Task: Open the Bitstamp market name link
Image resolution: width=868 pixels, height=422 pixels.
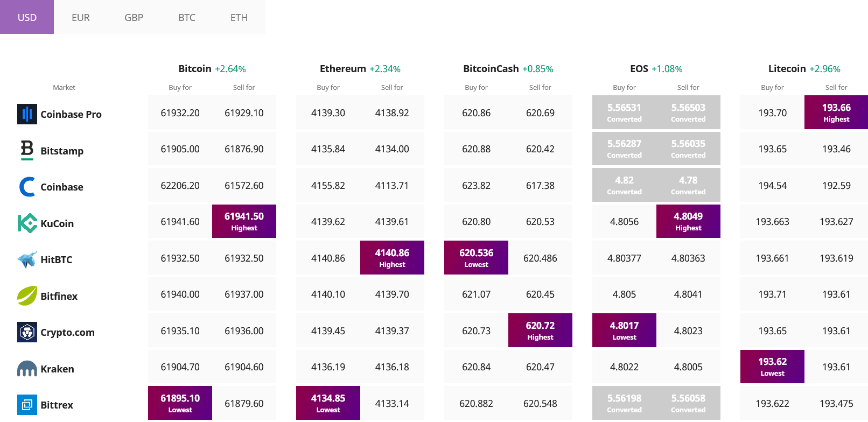Action: tap(62, 151)
